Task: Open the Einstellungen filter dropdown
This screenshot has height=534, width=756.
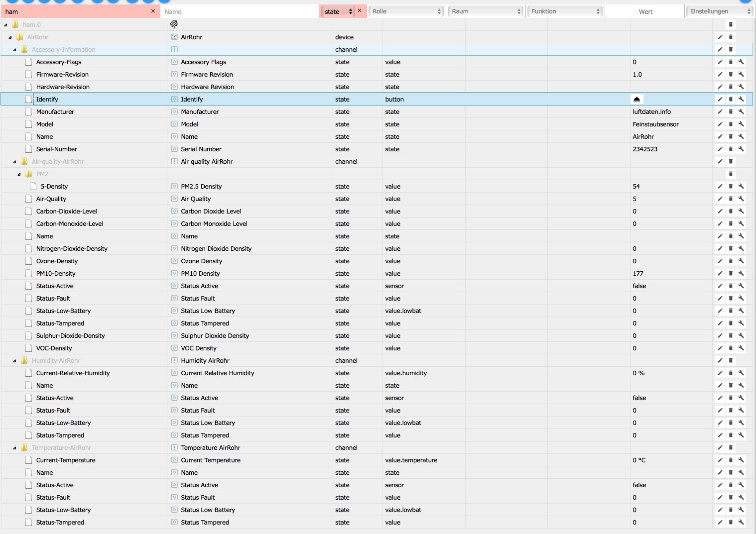Action: tap(719, 11)
